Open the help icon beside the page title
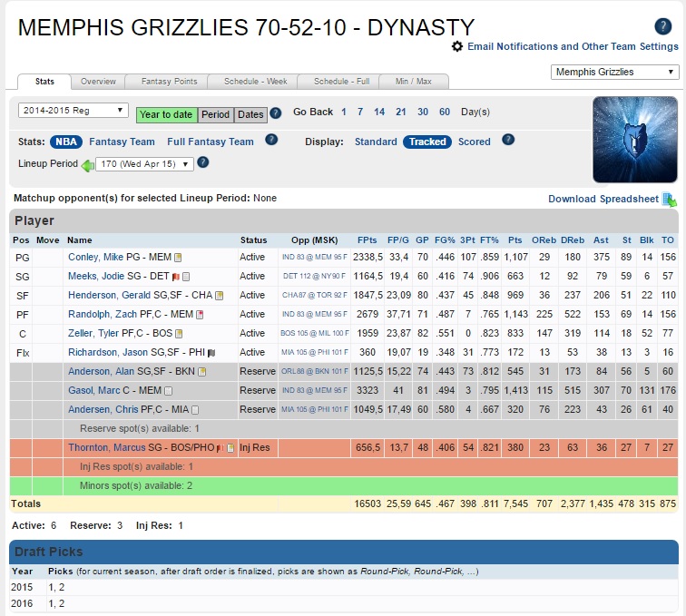The height and width of the screenshot is (616, 686). click(x=662, y=26)
